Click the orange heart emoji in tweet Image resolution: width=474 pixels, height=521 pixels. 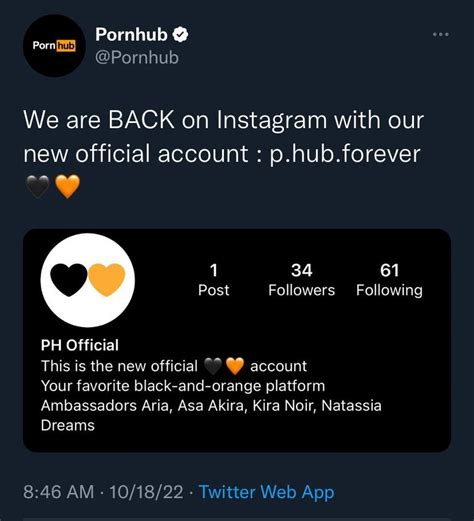(x=67, y=186)
